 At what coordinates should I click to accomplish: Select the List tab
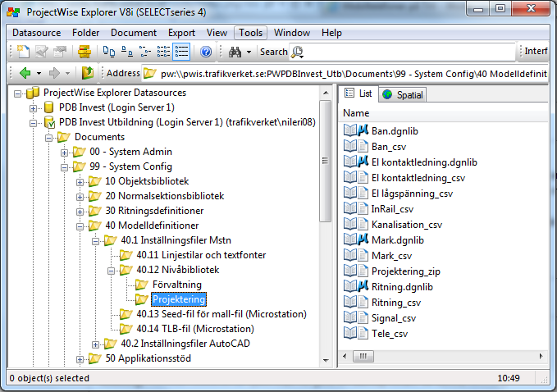click(x=358, y=93)
